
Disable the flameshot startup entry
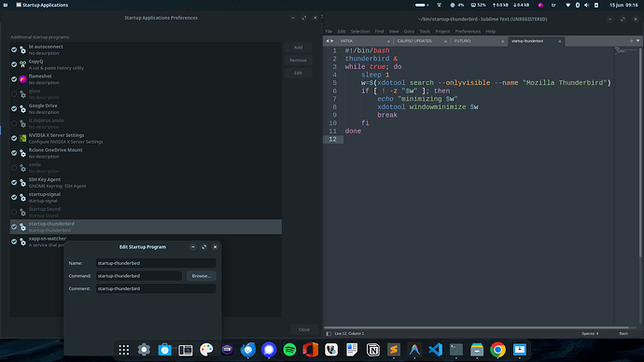14,79
